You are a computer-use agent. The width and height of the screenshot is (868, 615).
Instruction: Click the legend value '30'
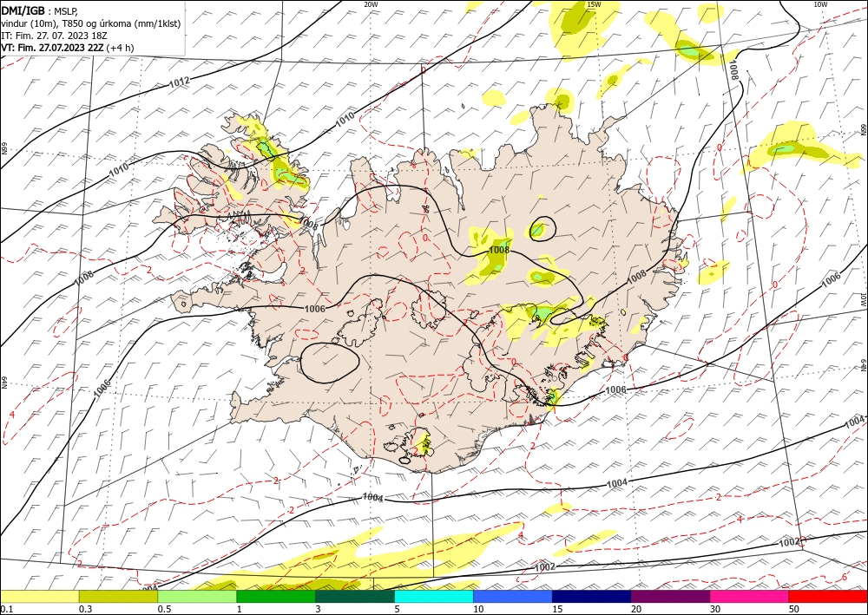714,609
